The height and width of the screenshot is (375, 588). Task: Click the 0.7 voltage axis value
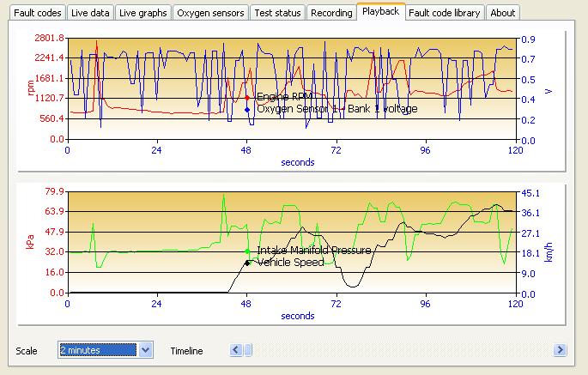pyautogui.click(x=528, y=59)
